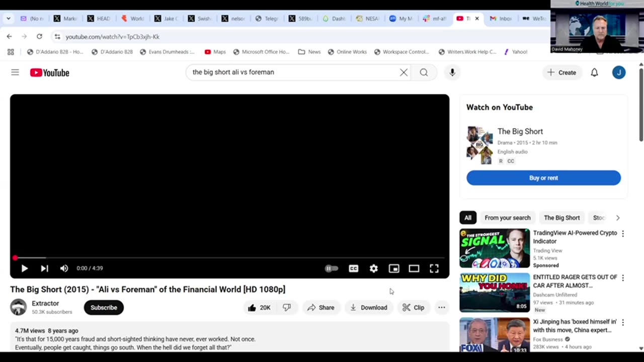The width and height of the screenshot is (644, 362).
Task: Open Xi Jinping Fox Business video title
Action: (575, 326)
